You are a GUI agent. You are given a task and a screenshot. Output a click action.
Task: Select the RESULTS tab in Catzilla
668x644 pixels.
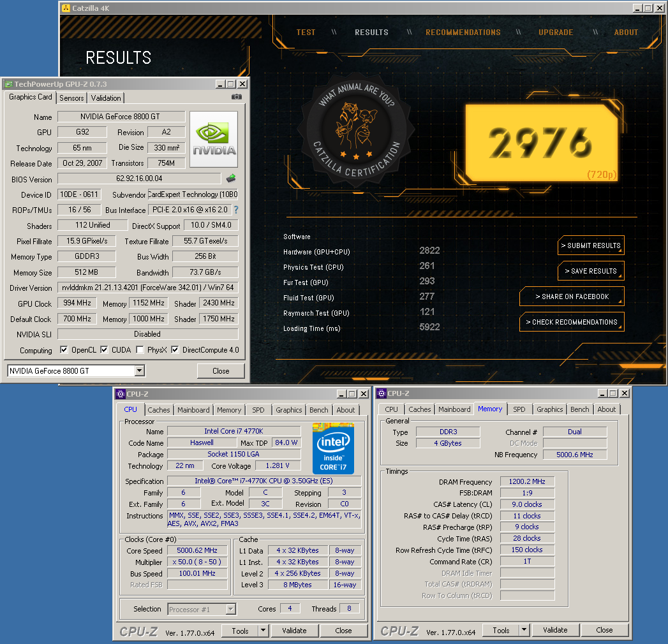371,33
